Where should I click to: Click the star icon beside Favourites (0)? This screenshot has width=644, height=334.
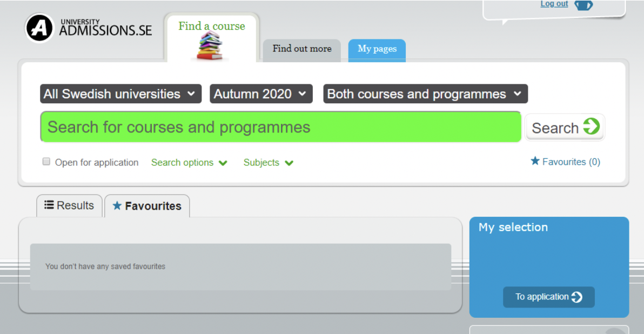pos(535,161)
